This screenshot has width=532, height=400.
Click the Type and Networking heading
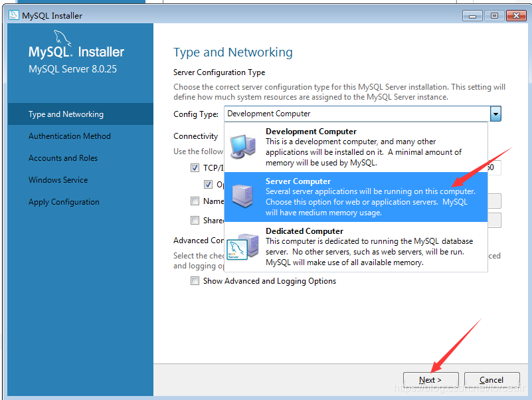tap(233, 52)
